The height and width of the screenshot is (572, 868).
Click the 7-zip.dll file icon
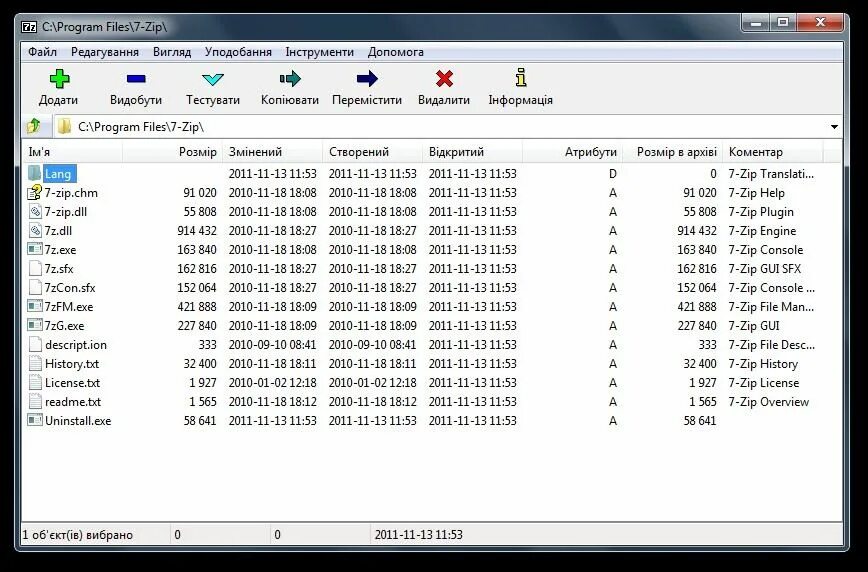pyautogui.click(x=35, y=212)
